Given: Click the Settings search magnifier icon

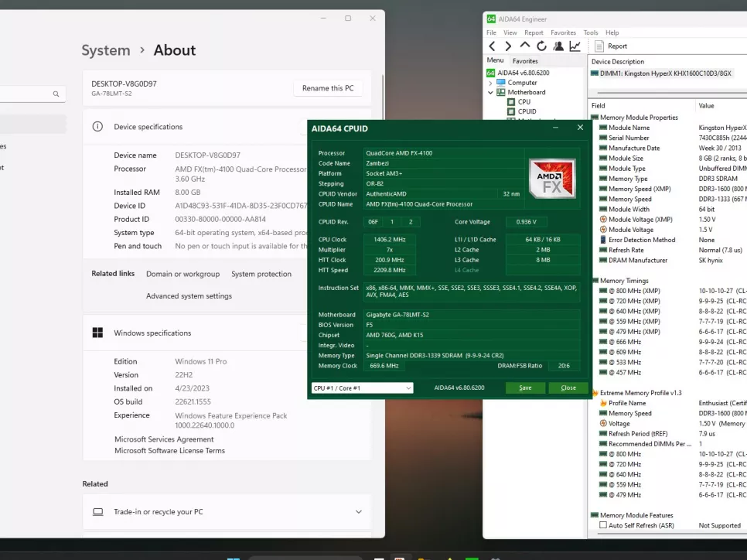Looking at the screenshot, I should 56,94.
